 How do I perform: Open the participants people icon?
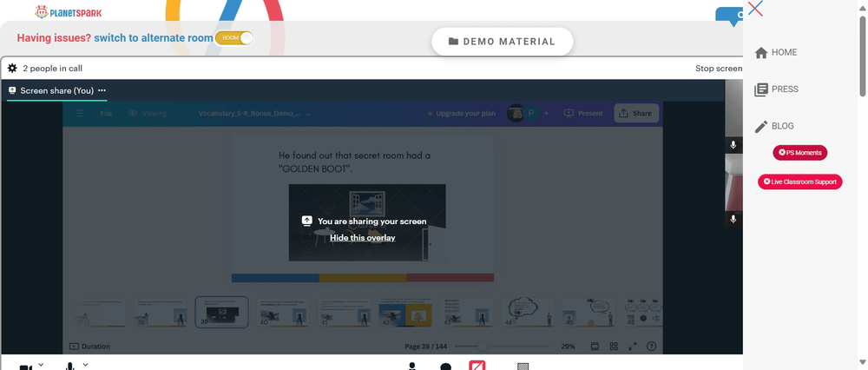tap(411, 367)
